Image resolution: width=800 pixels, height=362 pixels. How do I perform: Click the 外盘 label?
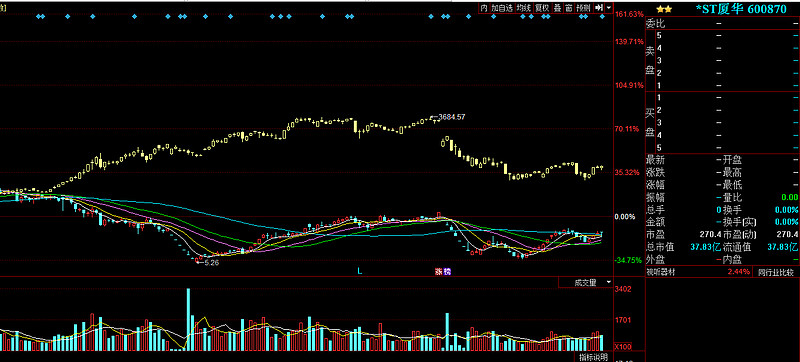coord(656,259)
